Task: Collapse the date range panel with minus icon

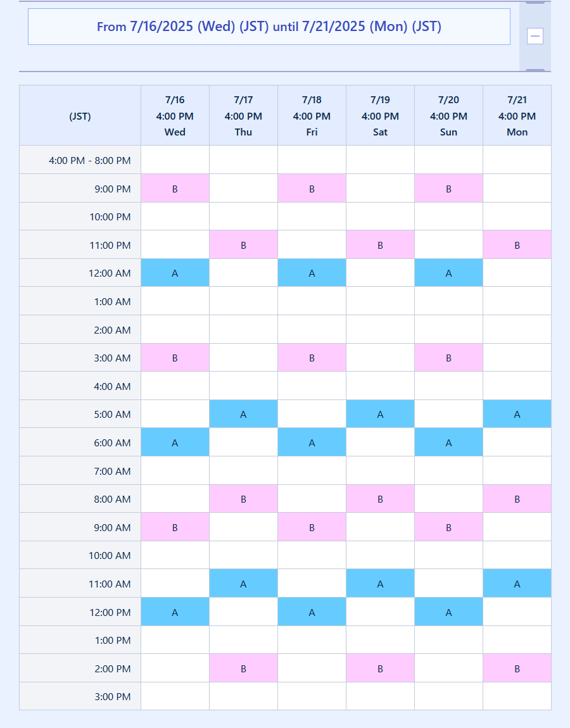Action: point(535,35)
